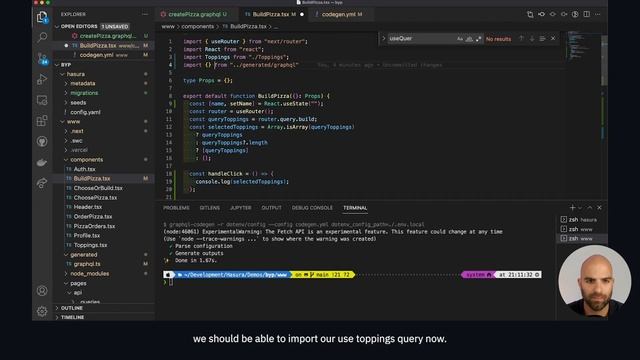Open the Explorer view in activity bar

(42, 16)
